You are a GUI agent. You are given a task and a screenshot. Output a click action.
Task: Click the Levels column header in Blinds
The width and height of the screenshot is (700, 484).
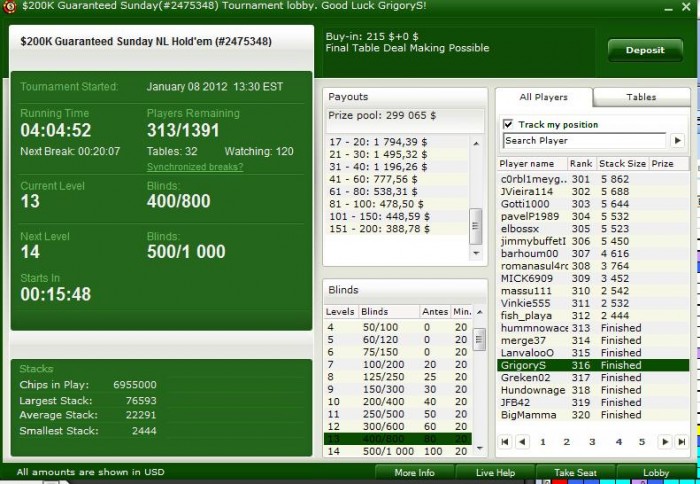(x=340, y=312)
